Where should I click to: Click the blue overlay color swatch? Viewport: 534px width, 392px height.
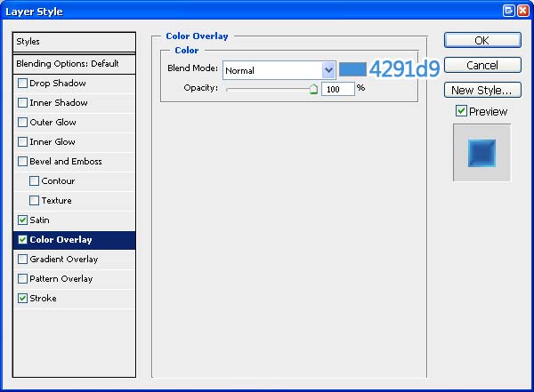[x=352, y=69]
